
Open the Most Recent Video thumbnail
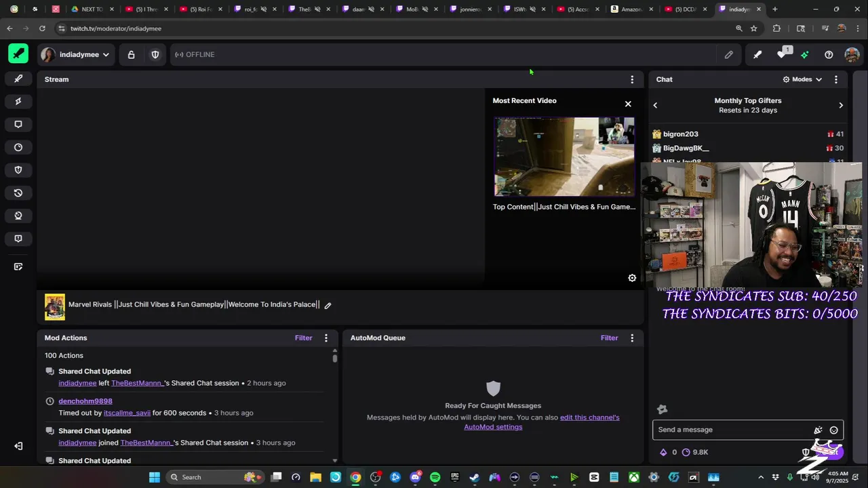[564, 157]
